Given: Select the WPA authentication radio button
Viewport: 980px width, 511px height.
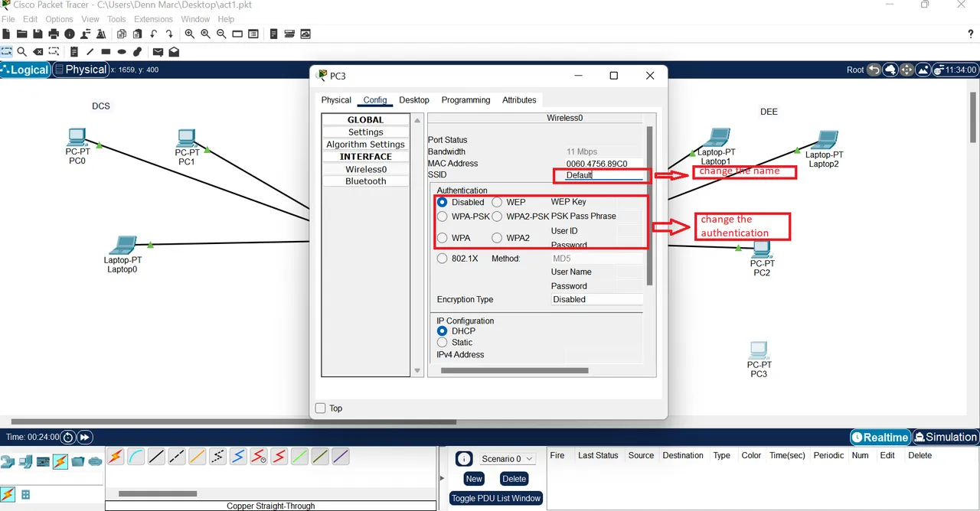Looking at the screenshot, I should coord(443,238).
